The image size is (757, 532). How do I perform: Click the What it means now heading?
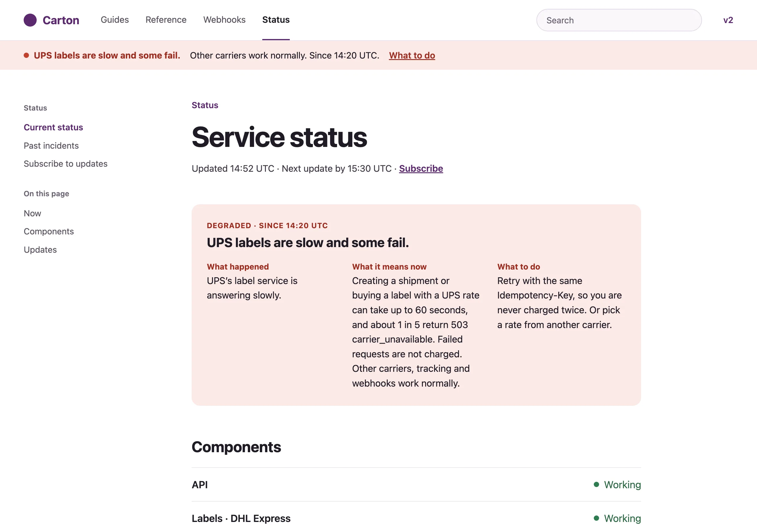pos(389,267)
